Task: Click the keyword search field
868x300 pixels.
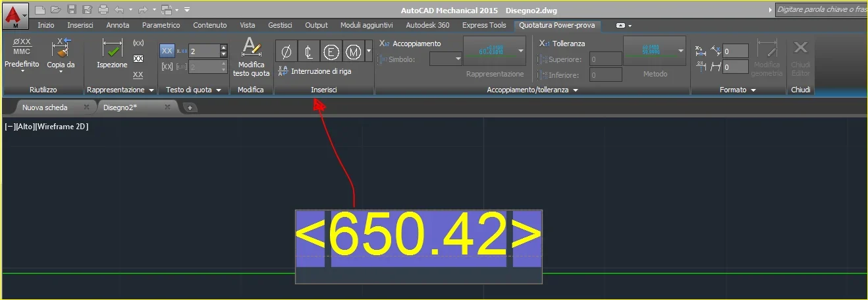Action: point(821,9)
